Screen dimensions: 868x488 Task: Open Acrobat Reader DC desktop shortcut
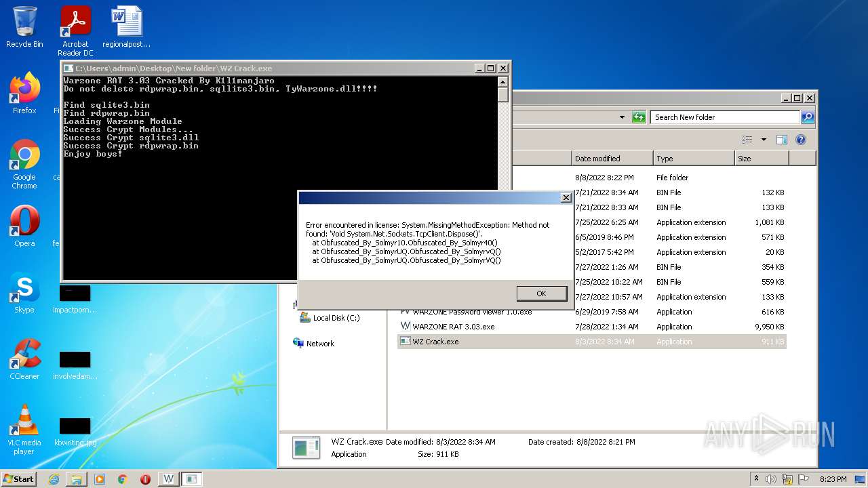click(x=75, y=31)
